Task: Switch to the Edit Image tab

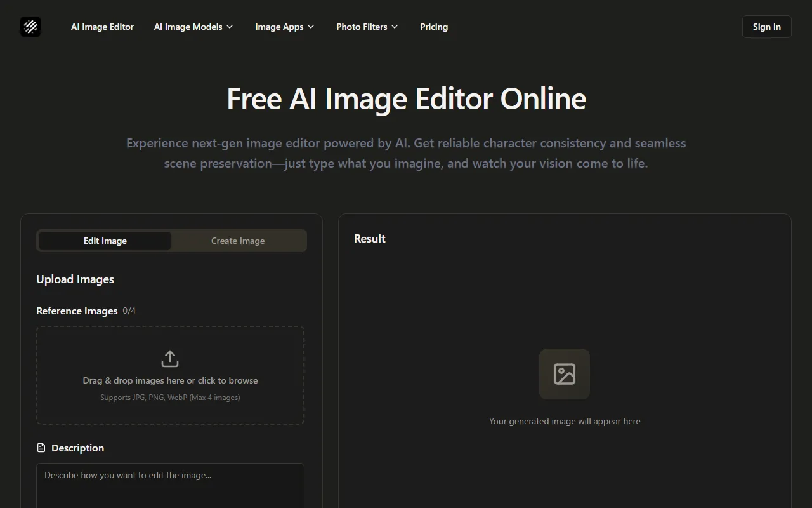Action: pos(105,241)
